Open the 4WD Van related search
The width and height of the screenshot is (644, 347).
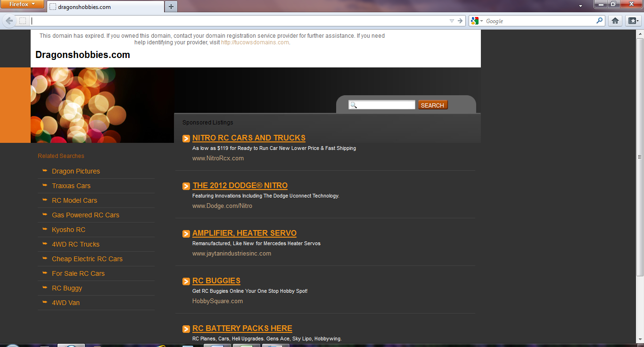pos(66,303)
